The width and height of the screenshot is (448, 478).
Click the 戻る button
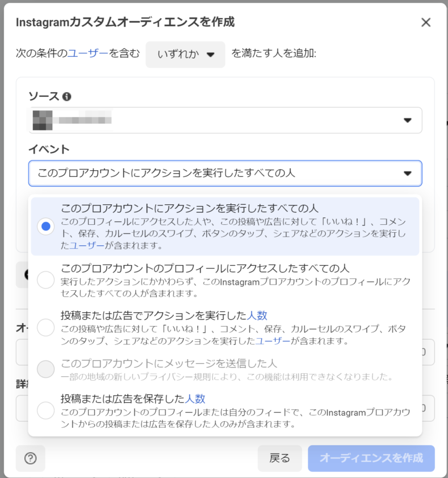click(279, 459)
